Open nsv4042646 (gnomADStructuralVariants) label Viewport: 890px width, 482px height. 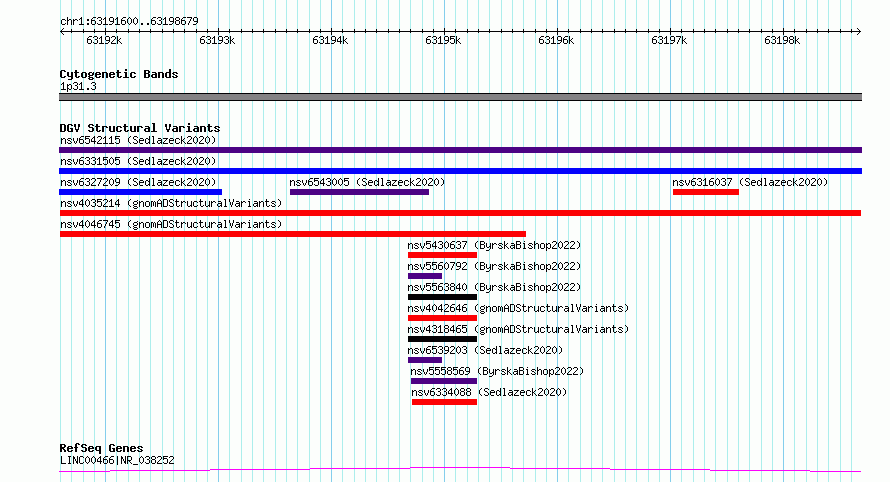(x=518, y=308)
